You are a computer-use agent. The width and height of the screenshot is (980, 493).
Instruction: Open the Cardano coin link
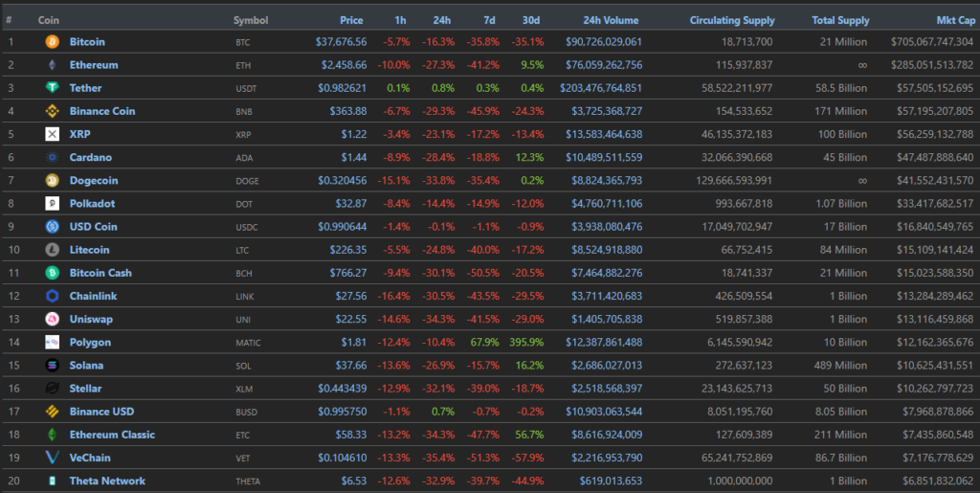click(x=91, y=157)
